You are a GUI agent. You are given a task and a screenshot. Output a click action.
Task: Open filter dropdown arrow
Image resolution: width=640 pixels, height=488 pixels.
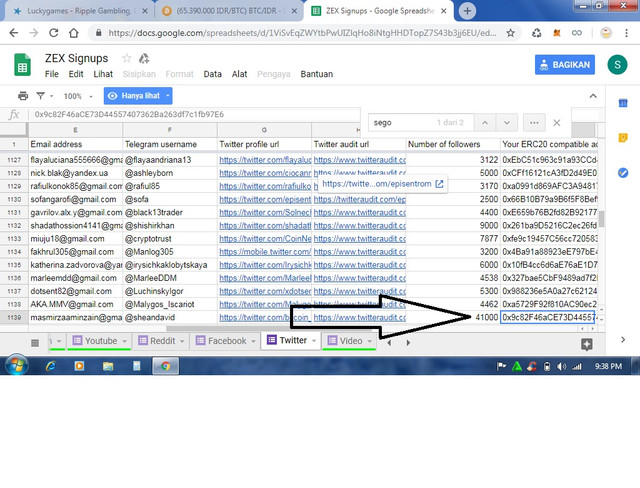point(51,96)
